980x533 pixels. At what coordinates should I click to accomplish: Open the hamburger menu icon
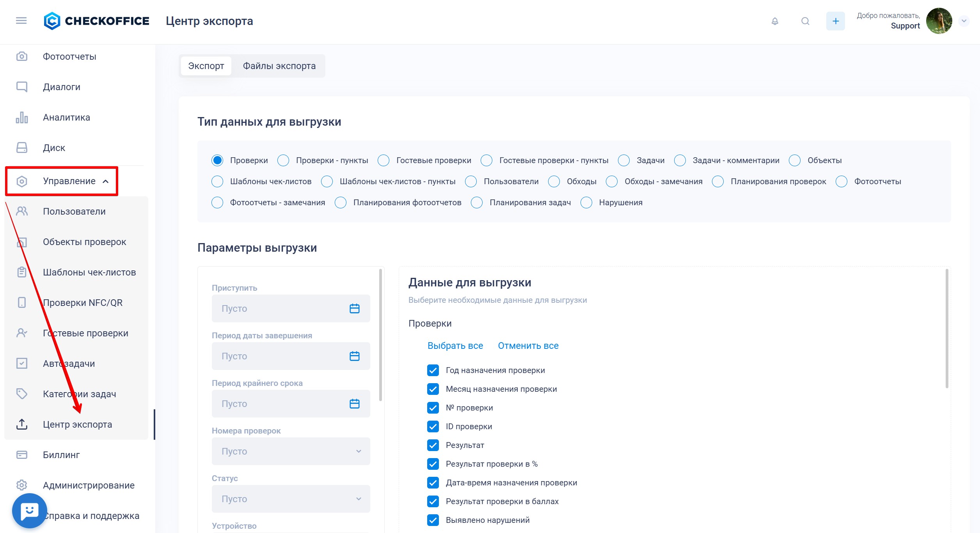click(x=21, y=21)
